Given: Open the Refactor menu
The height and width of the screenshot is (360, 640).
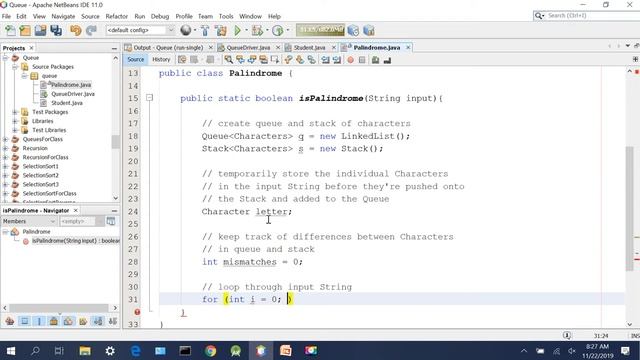Looking at the screenshot, I should (x=116, y=16).
